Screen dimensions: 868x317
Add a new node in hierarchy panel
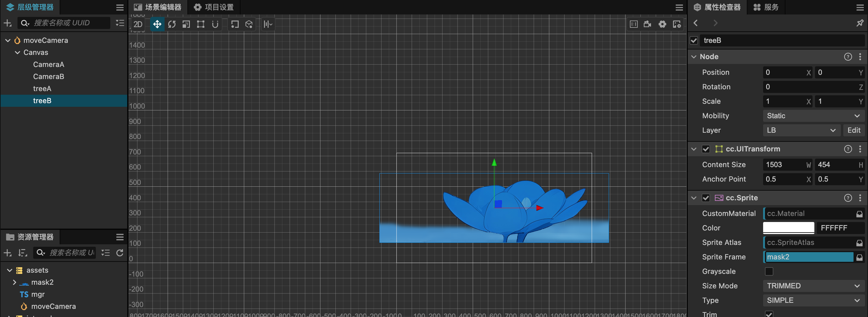[8, 23]
